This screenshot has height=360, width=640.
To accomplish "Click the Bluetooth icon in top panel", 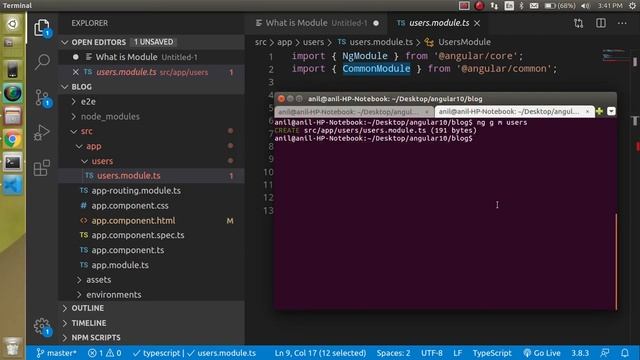I will [x=521, y=5].
